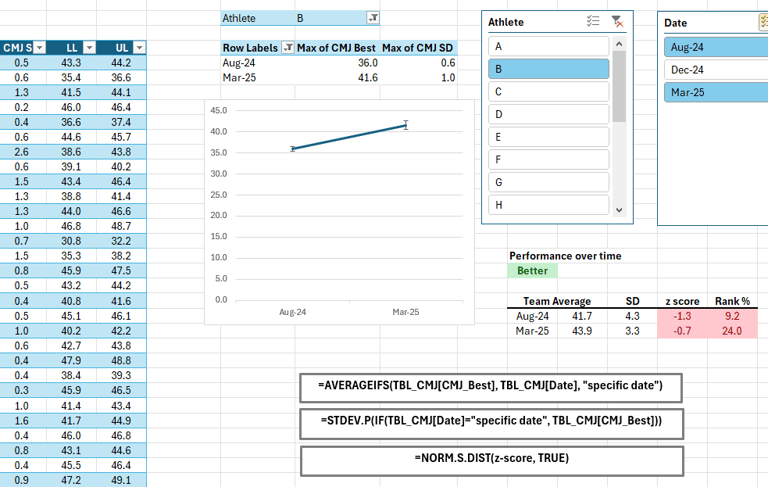768x487 pixels.
Task: Select pivot value 41.6
Action: pyautogui.click(x=367, y=77)
